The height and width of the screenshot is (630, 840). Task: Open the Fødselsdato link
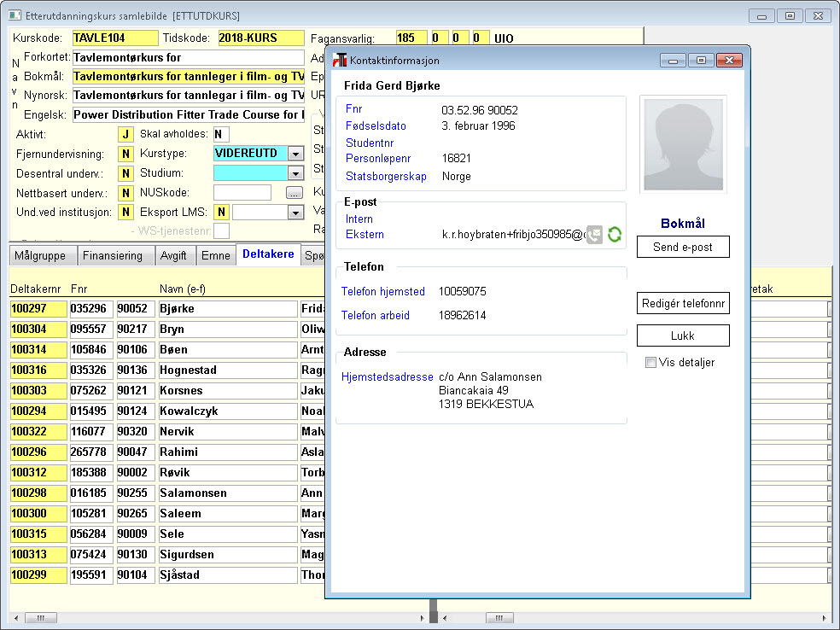pos(376,125)
